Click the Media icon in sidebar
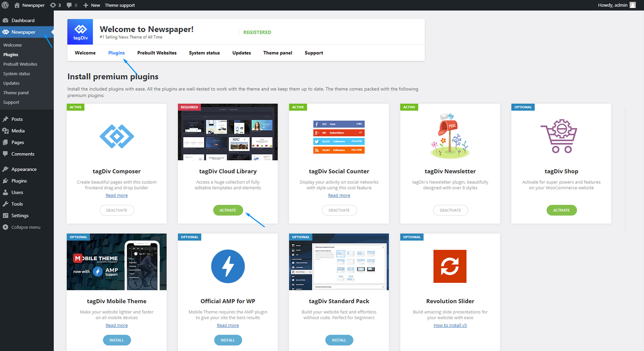 click(5, 131)
